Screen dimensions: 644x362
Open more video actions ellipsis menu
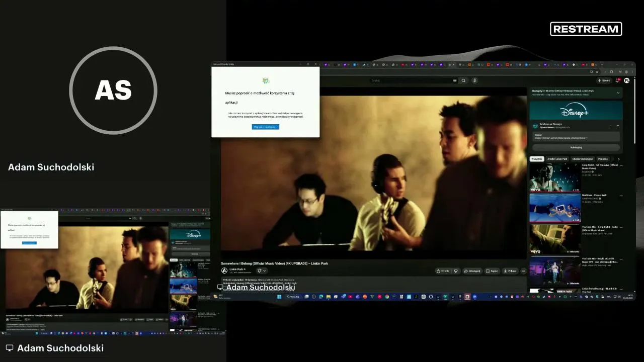coord(523,271)
